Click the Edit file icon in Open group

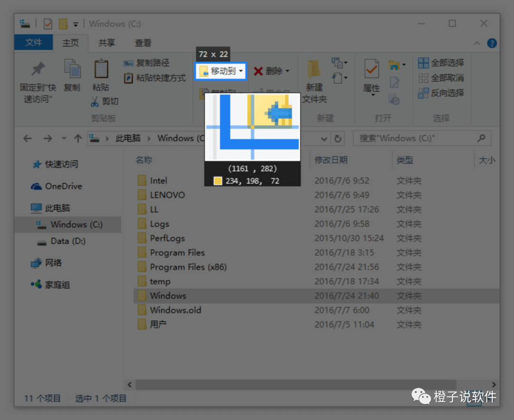coord(395,82)
